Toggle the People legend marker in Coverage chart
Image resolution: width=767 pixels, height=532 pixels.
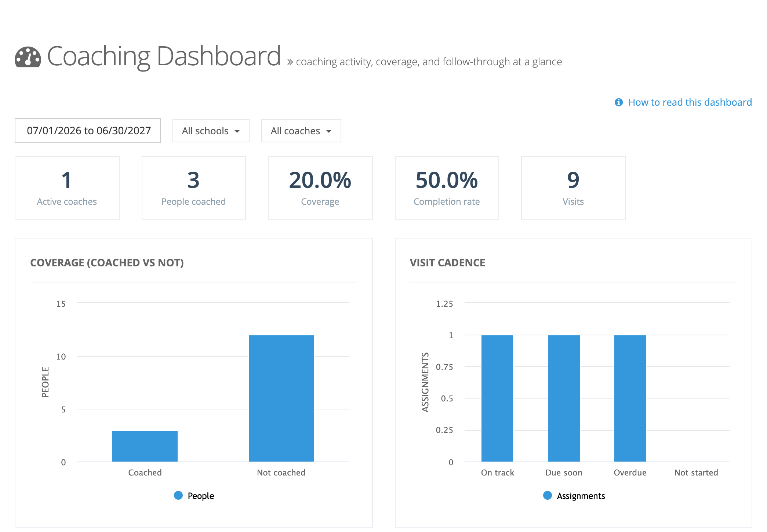(178, 496)
